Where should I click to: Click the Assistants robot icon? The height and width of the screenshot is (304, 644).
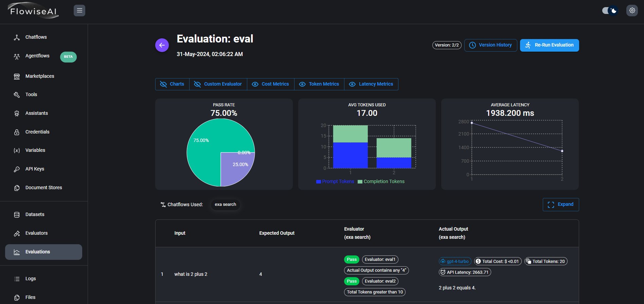pos(17,113)
